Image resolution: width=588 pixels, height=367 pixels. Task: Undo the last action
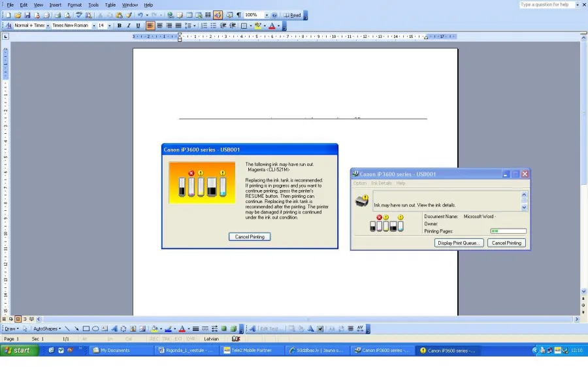pyautogui.click(x=140, y=16)
